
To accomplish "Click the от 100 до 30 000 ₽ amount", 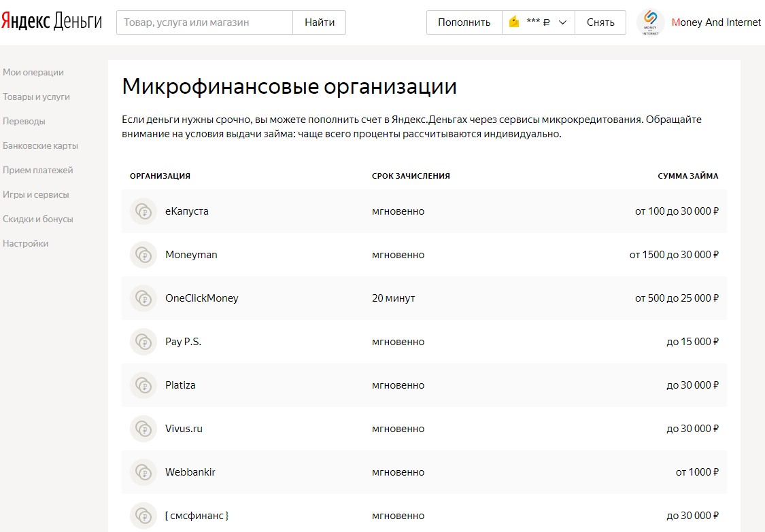I will click(677, 211).
